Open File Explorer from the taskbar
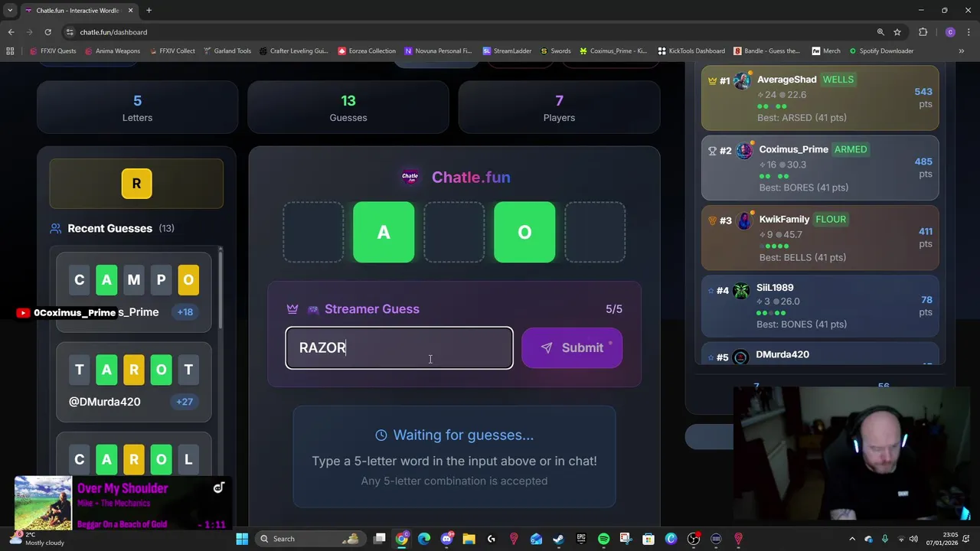The width and height of the screenshot is (980, 551). click(x=469, y=539)
